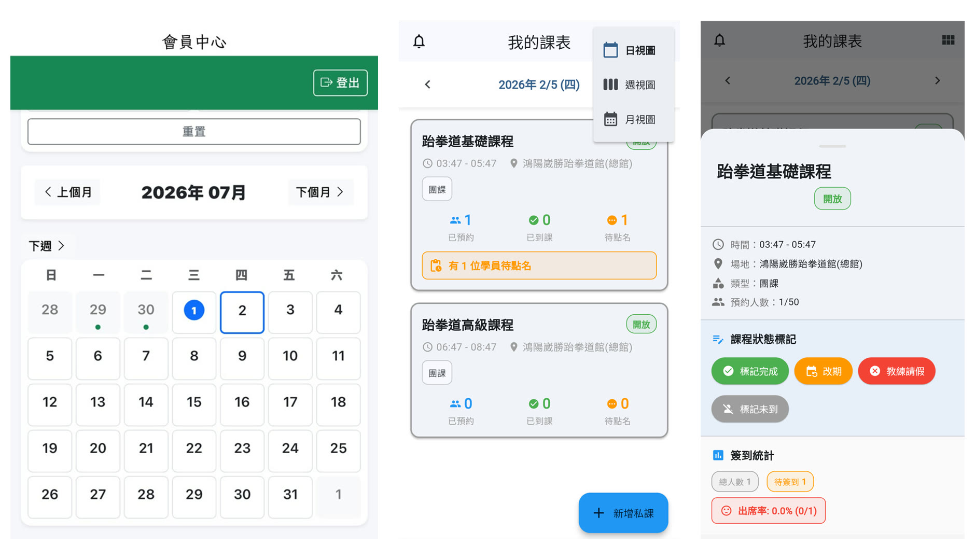
Task: Select 週視圖 week view menu item
Action: (633, 85)
